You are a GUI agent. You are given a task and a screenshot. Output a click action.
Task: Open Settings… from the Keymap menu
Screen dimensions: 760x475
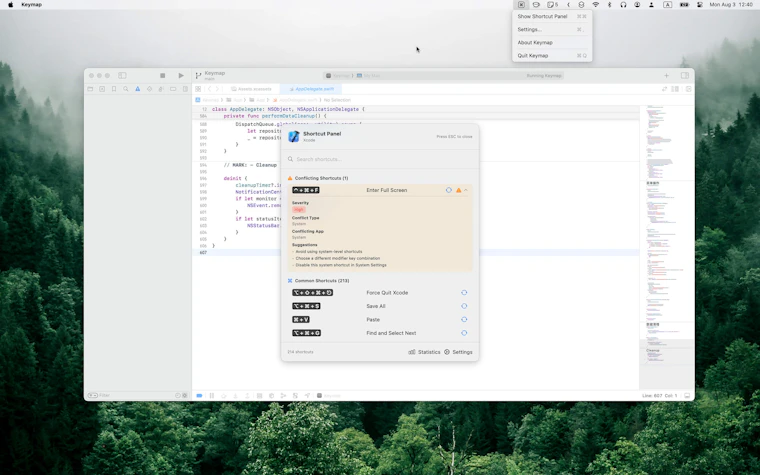click(552, 29)
